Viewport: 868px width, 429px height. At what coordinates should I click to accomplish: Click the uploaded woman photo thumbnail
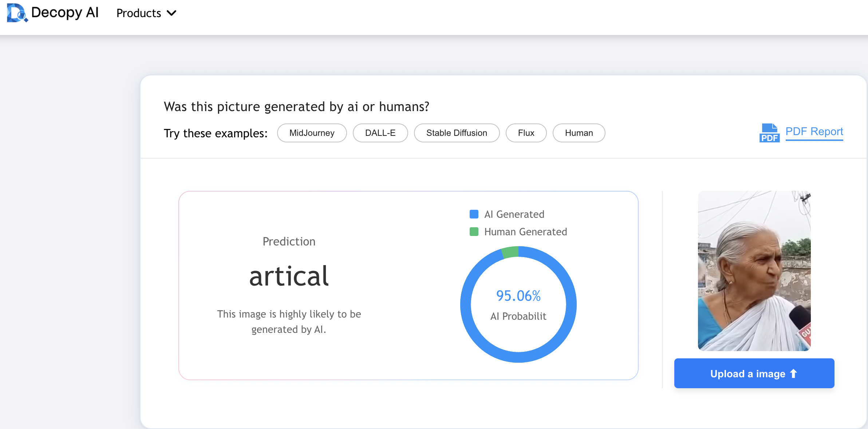tap(754, 271)
